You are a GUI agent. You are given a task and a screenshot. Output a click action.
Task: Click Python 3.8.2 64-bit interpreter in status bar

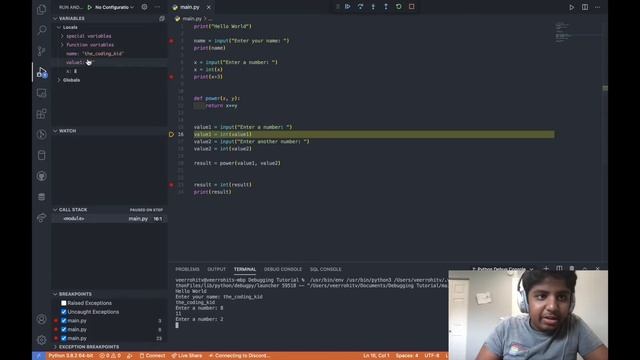71,356
